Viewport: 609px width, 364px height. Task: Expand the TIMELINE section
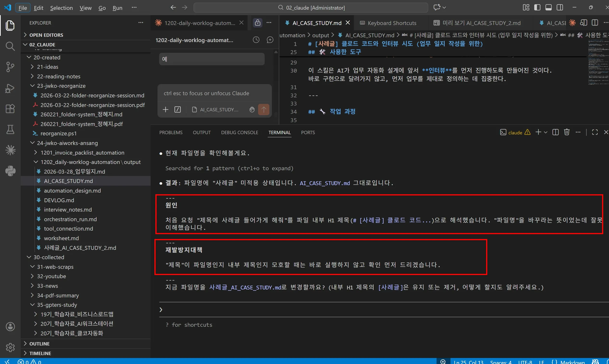(x=85, y=353)
